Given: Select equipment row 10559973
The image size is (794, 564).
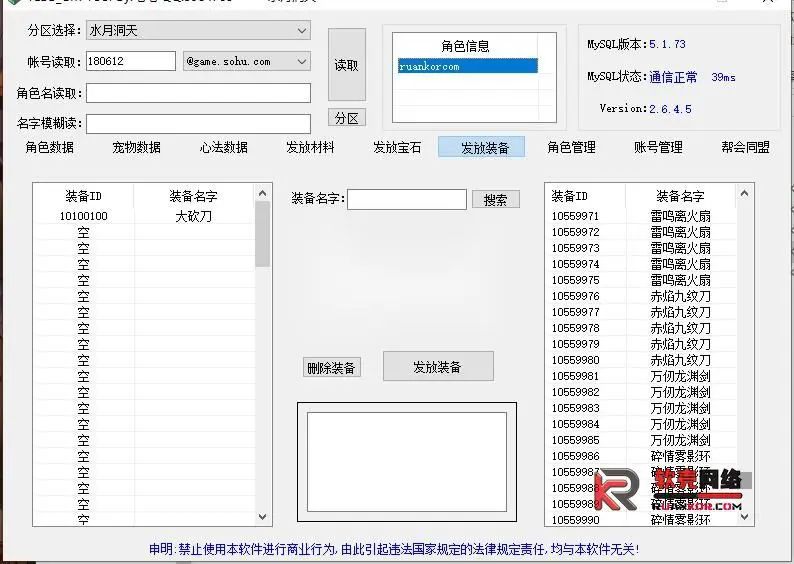Looking at the screenshot, I should pos(642,248).
